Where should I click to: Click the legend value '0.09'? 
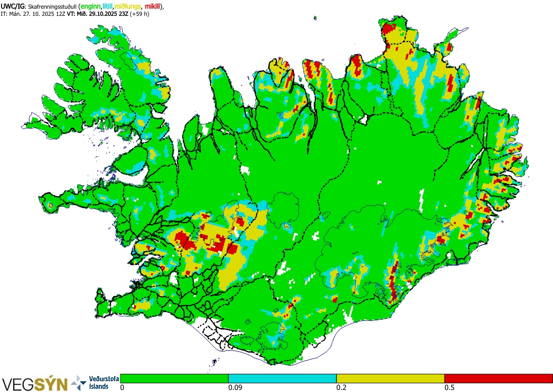[x=234, y=387]
